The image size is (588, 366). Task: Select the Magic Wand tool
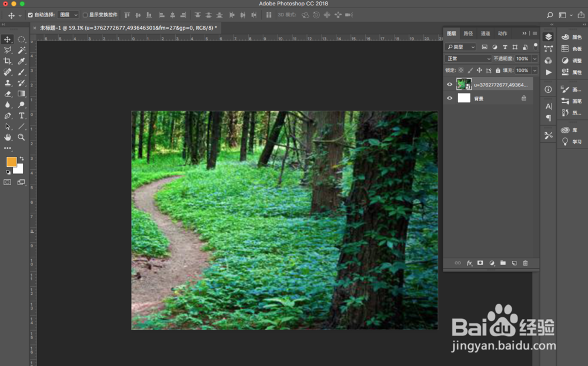click(x=21, y=50)
